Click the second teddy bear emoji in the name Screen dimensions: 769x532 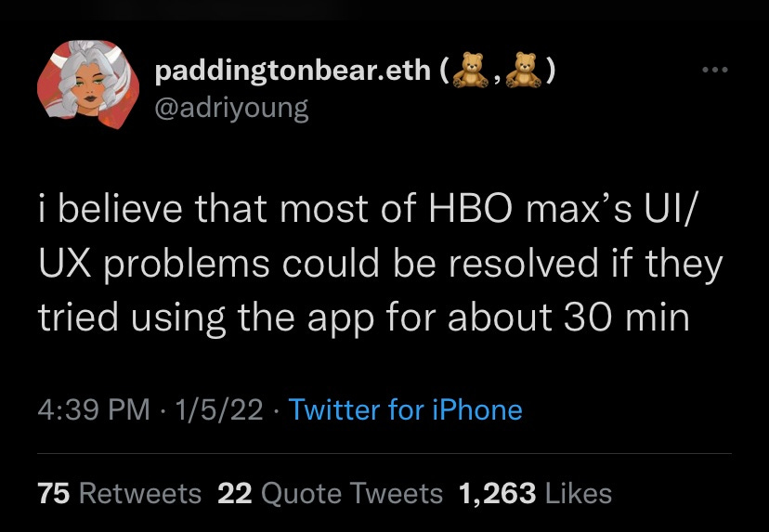coord(524,71)
